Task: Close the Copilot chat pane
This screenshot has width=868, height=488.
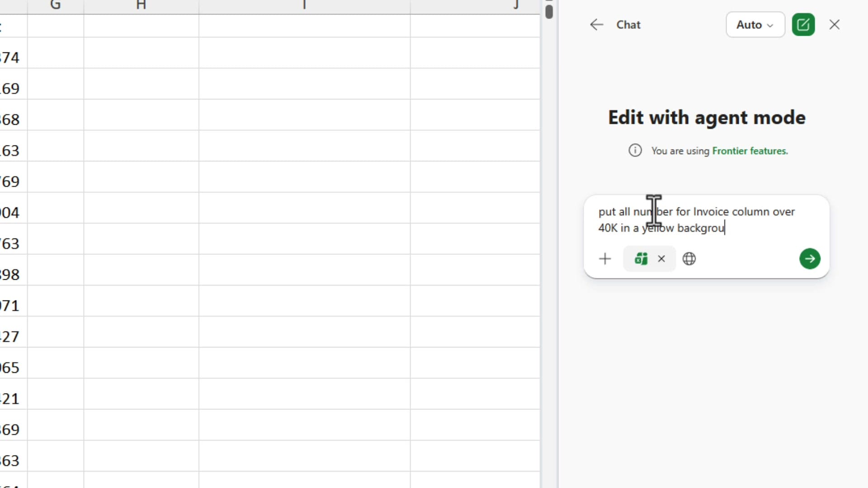Action: tap(834, 24)
